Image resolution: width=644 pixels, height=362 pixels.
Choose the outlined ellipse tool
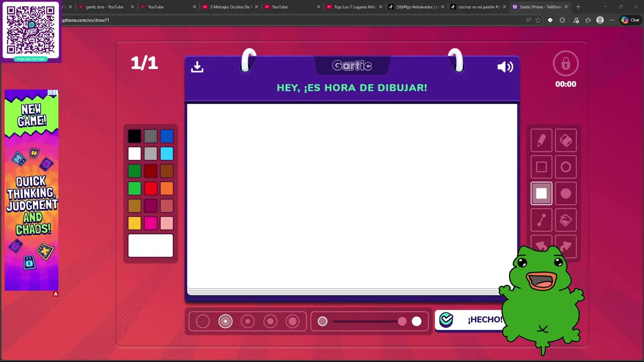pos(566,167)
